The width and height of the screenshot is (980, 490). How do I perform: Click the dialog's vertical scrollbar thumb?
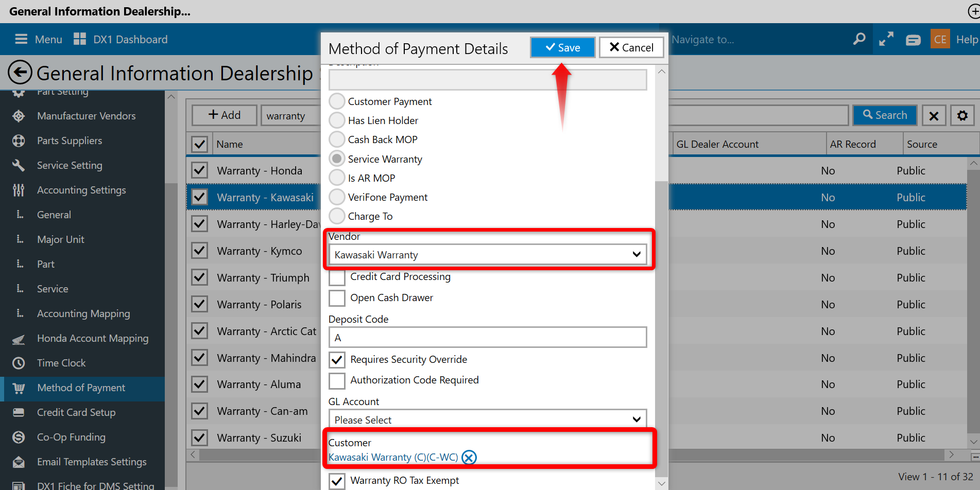click(x=662, y=328)
